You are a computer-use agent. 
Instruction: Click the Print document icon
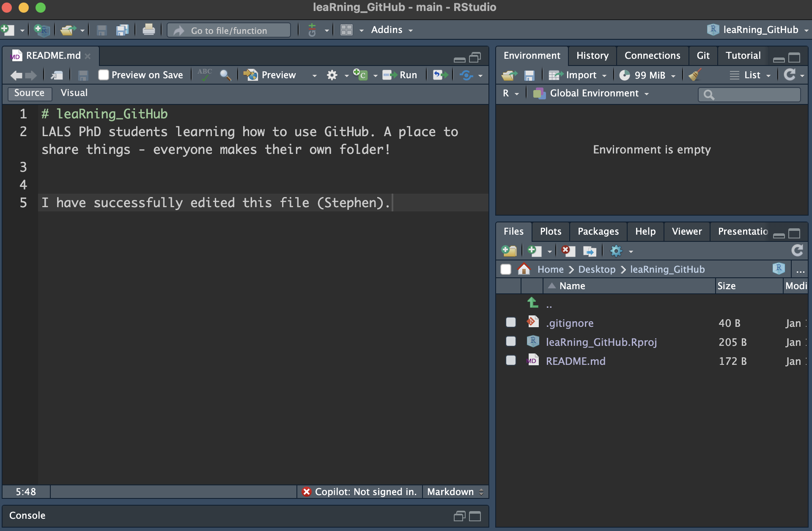(148, 30)
